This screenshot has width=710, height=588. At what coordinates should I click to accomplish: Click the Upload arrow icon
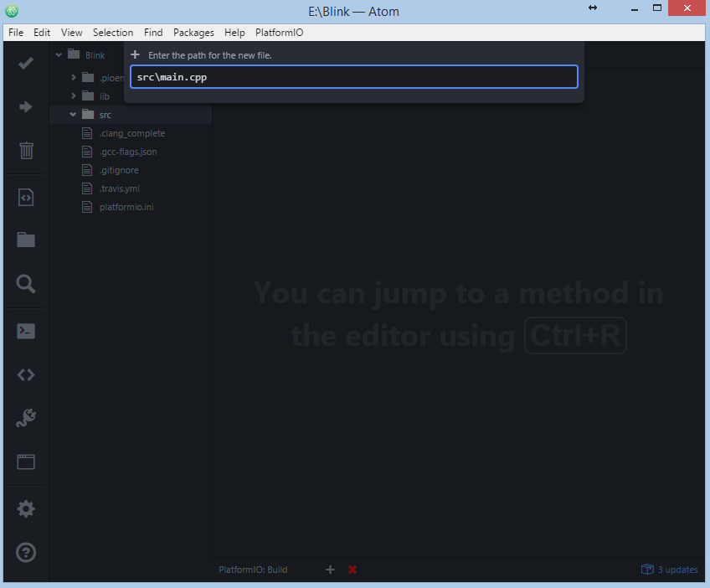coord(26,107)
